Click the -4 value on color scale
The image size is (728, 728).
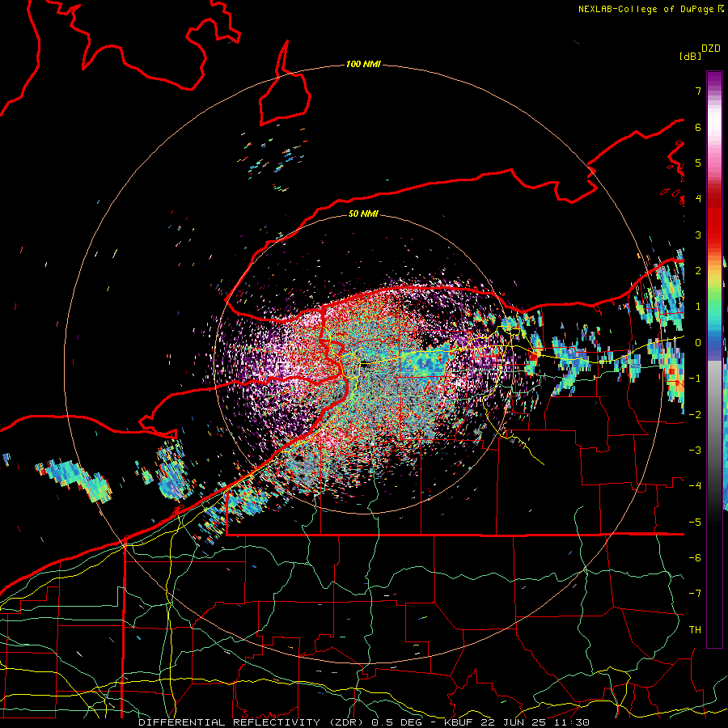click(695, 486)
